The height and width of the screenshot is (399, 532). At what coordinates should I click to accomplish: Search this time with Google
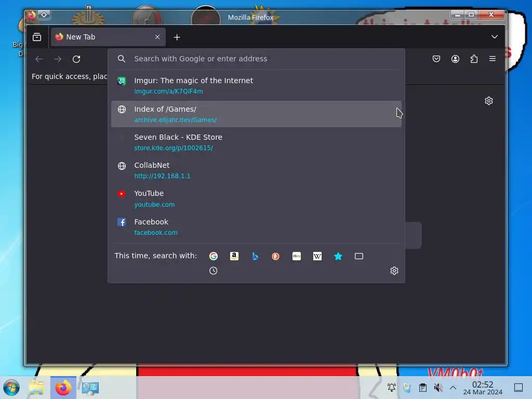point(214,256)
